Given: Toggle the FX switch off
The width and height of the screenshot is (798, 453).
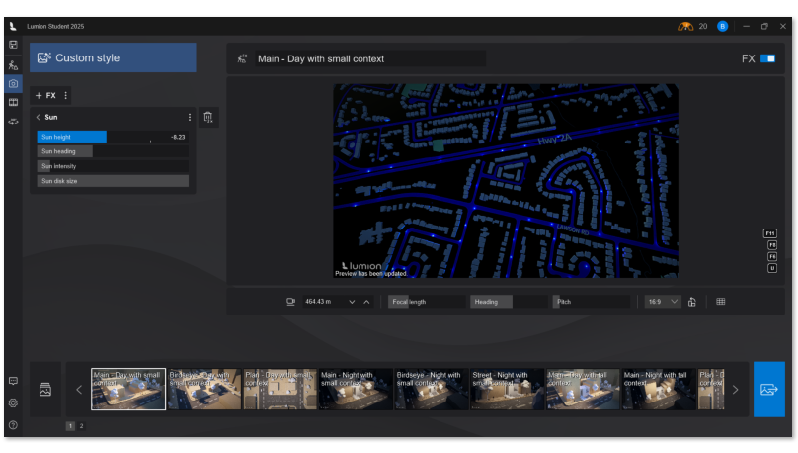Looking at the screenshot, I should [767, 59].
